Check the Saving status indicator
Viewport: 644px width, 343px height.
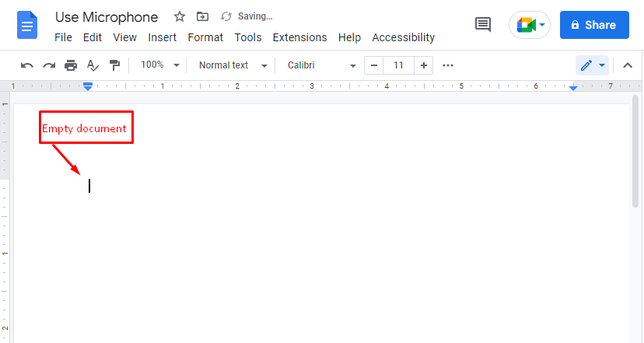247,16
